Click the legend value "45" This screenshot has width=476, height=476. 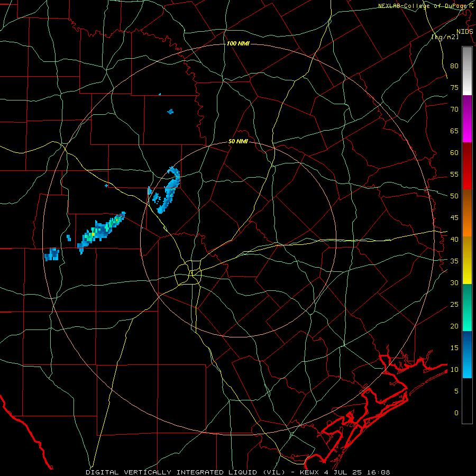[x=454, y=218]
